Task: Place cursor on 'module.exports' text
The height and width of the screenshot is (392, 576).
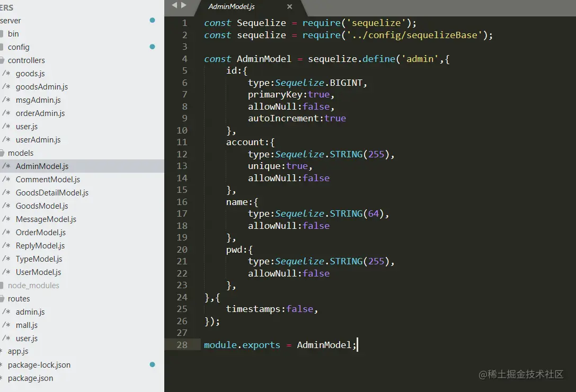Action: tap(242, 345)
